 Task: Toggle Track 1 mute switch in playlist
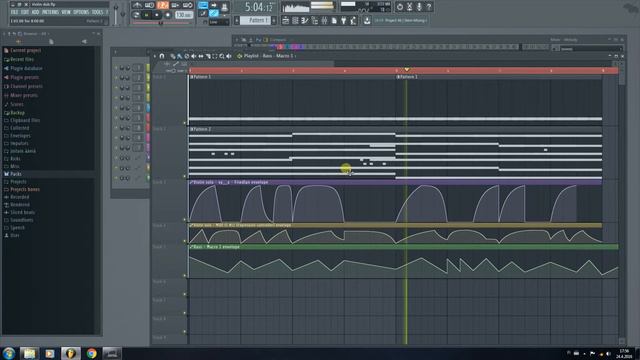pos(184,122)
